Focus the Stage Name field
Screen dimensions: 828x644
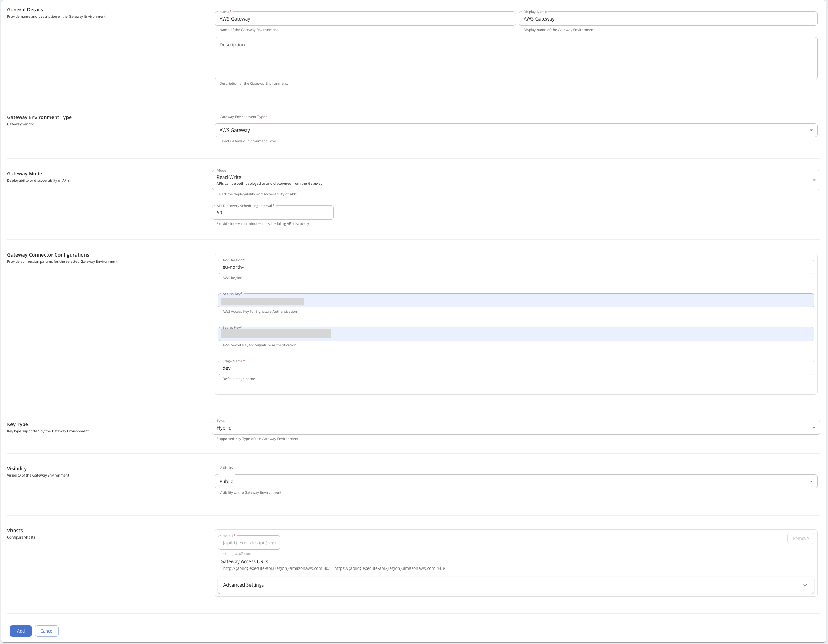coord(516,368)
